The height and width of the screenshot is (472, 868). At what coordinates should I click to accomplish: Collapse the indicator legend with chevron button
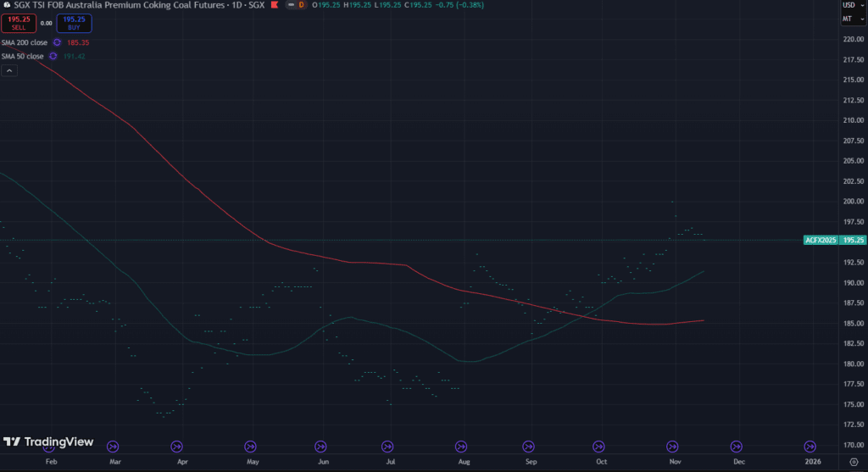click(x=8, y=71)
